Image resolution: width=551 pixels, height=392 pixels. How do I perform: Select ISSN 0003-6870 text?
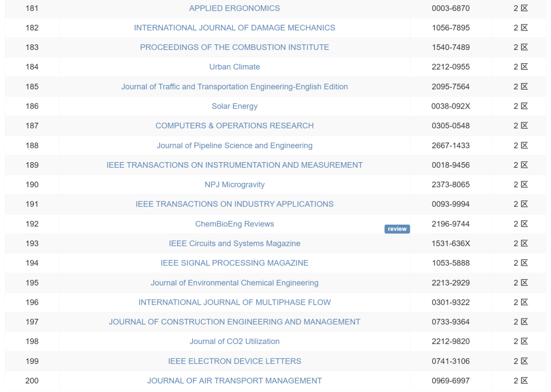(450, 8)
